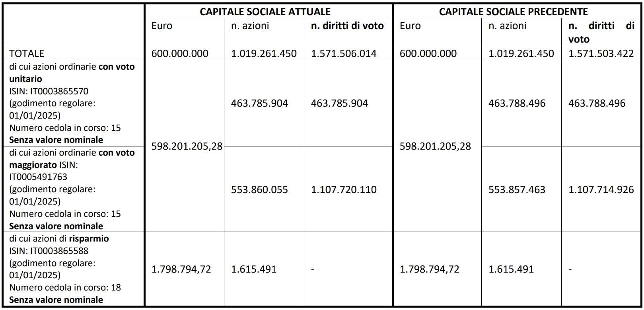Click 1.798.794,72 in the previous capital column
Viewport: 644px width, 310px height.
[429, 269]
